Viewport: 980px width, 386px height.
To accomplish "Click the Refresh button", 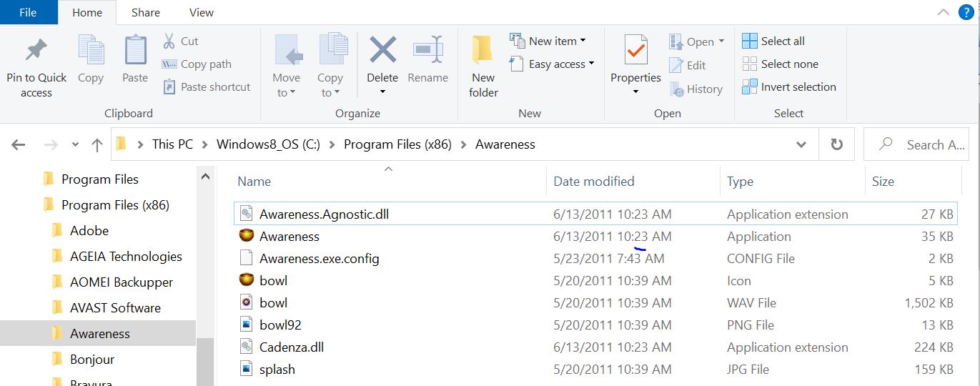I will point(836,144).
